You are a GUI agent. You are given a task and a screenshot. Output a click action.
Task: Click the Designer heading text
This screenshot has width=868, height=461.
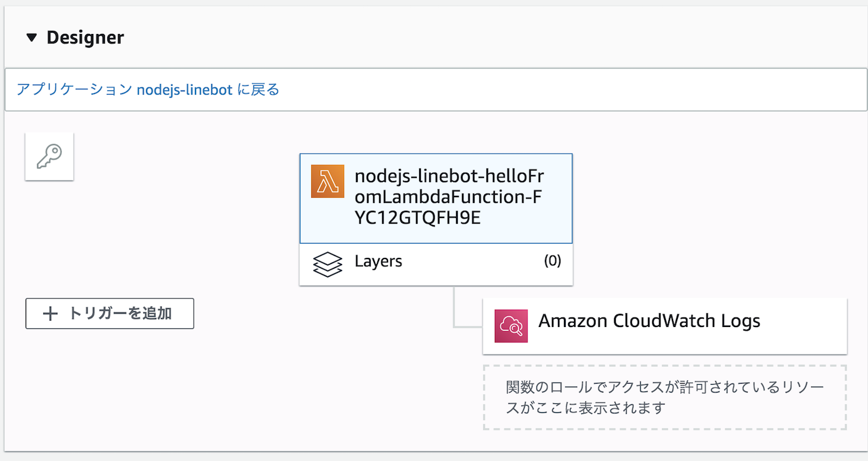(85, 38)
